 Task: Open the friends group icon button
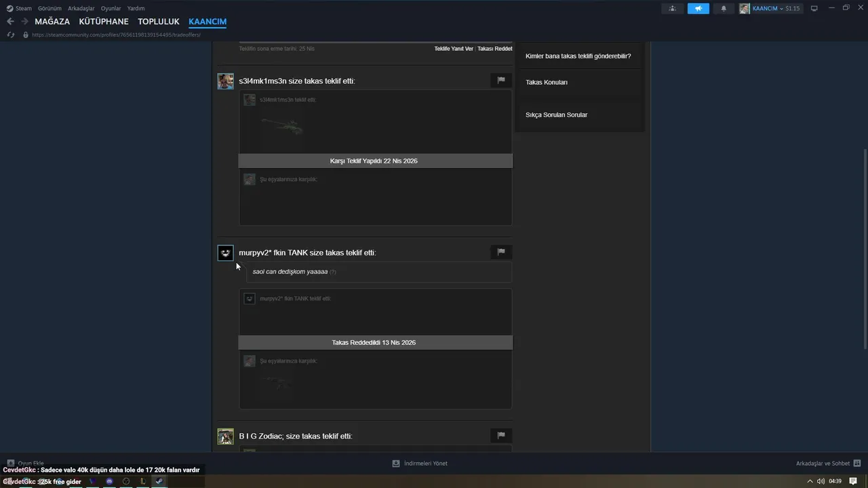672,8
